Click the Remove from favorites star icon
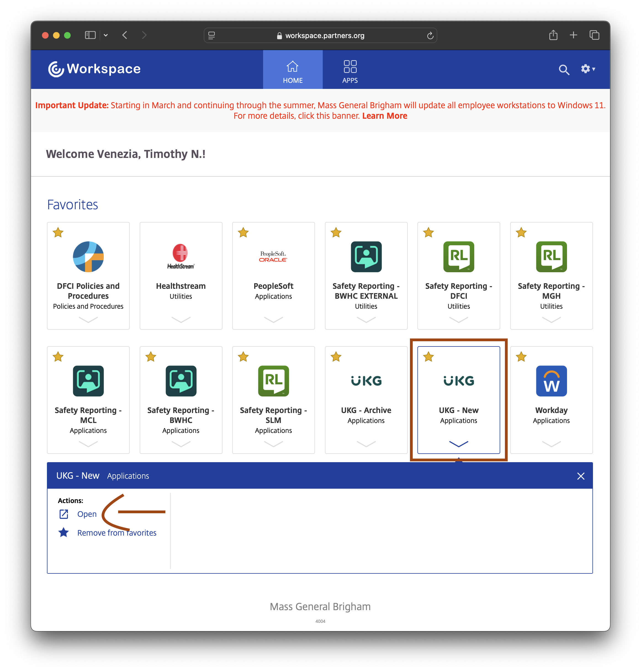The width and height of the screenshot is (641, 672). click(63, 532)
